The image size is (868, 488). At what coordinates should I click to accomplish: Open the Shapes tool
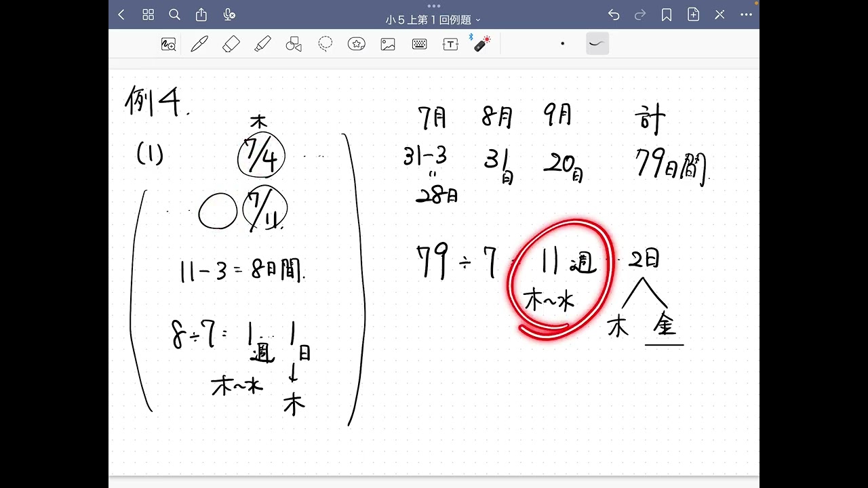[294, 44]
